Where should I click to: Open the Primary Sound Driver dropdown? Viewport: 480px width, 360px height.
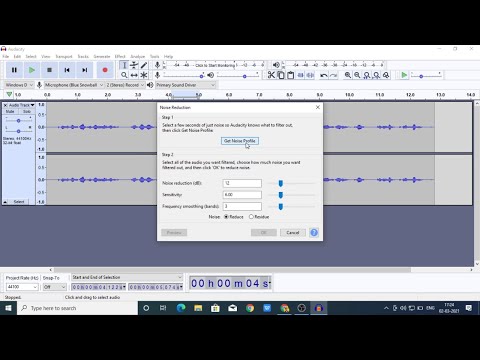coord(186,85)
